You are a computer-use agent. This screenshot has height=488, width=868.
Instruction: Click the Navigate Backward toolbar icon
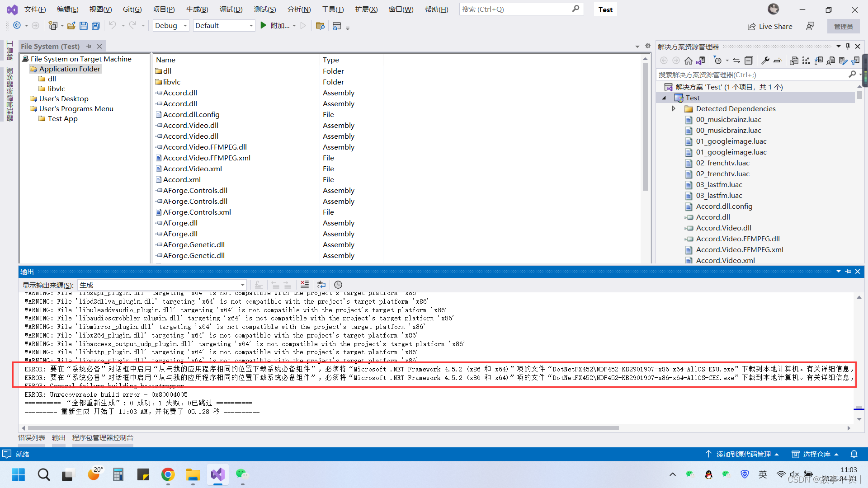(x=17, y=26)
